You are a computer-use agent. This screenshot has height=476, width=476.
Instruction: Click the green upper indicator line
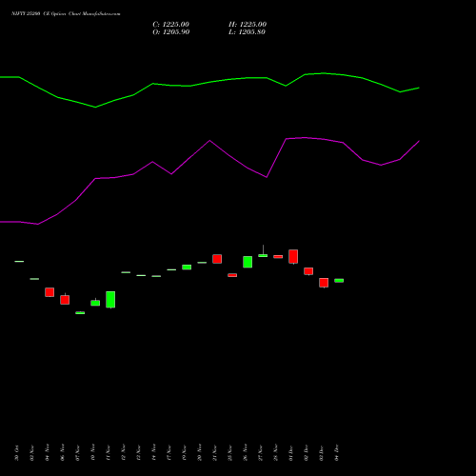(x=209, y=82)
